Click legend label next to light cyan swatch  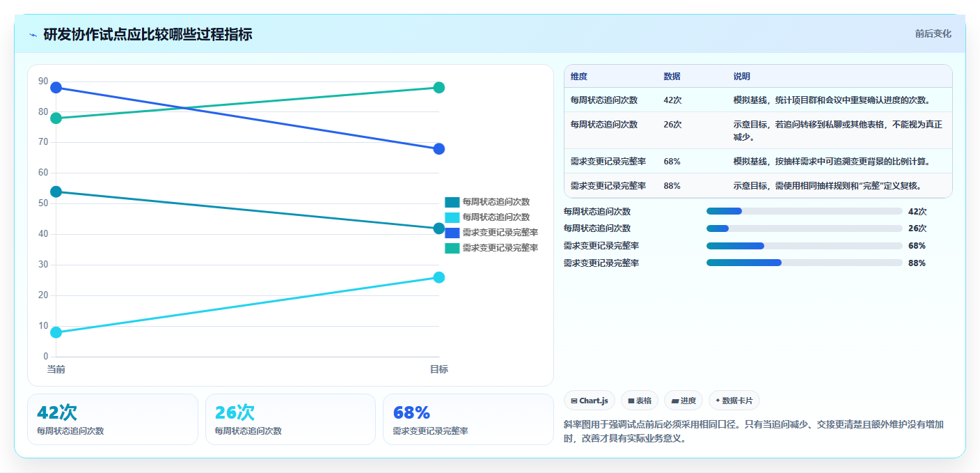point(496,217)
